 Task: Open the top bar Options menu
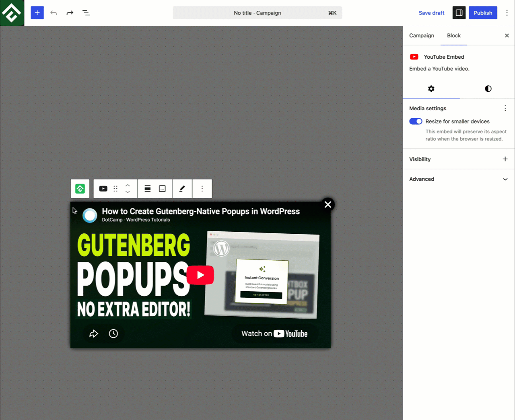click(x=507, y=13)
